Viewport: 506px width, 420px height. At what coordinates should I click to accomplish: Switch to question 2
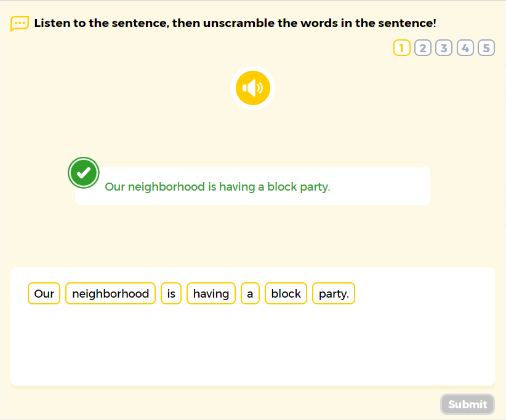point(422,47)
